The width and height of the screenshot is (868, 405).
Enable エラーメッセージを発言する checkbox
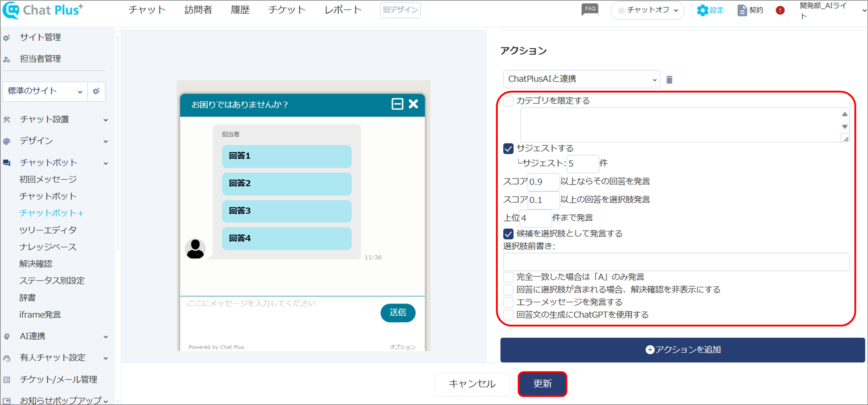(508, 302)
